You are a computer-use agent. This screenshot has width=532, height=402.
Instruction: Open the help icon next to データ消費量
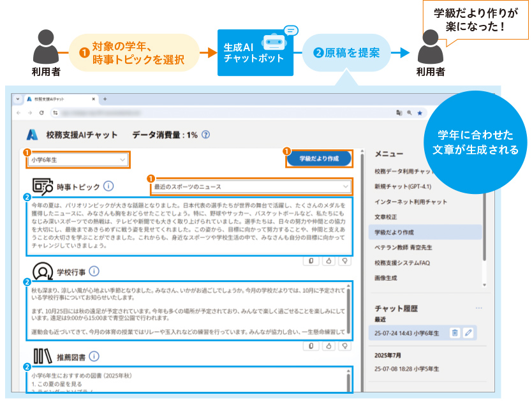click(x=205, y=135)
